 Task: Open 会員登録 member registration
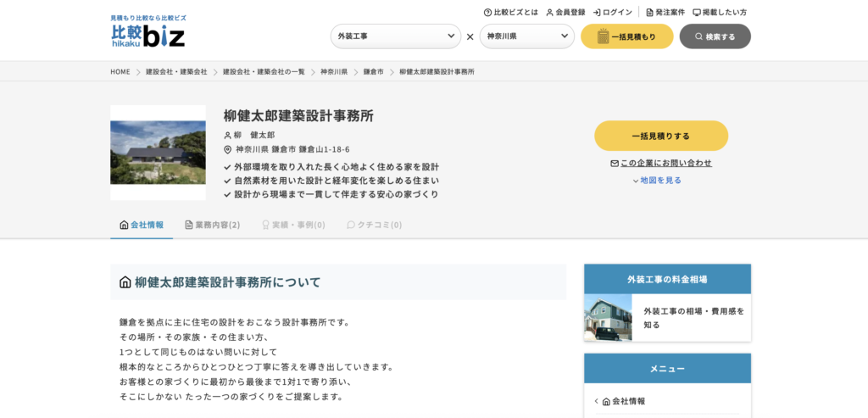click(565, 13)
